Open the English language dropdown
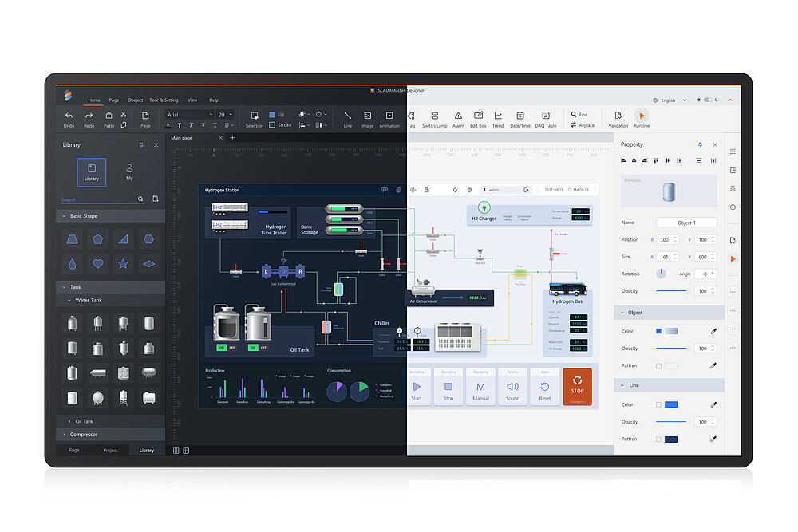The image size is (798, 532). coord(669,100)
